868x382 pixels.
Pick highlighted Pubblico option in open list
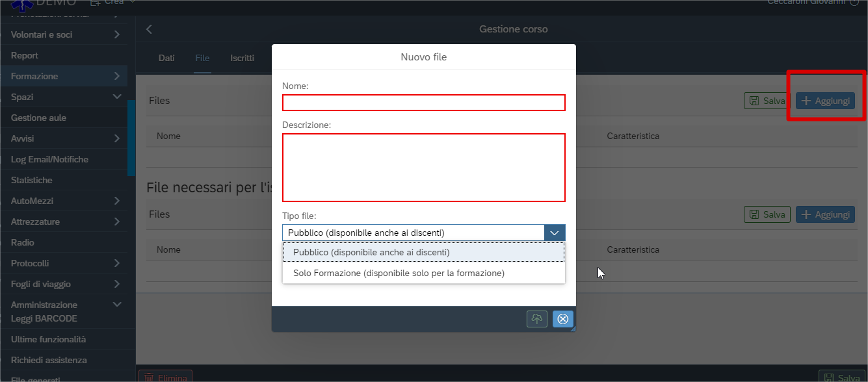point(371,253)
